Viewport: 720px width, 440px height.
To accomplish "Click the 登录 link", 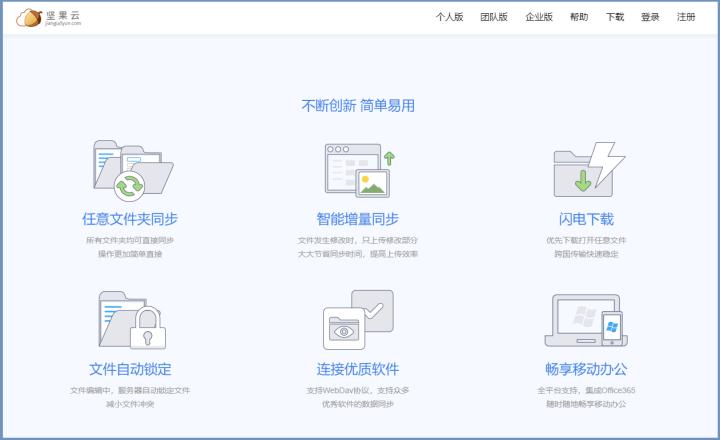I will (650, 17).
